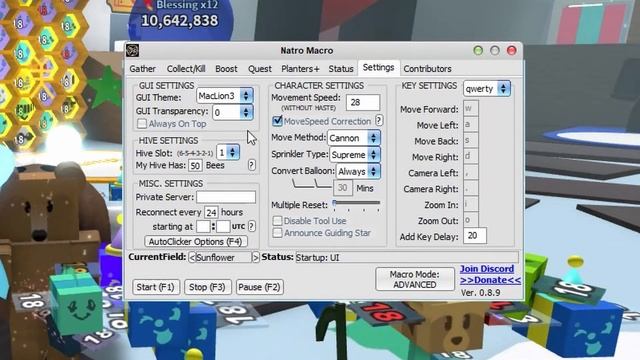
Task: Click the My Hive Has bees count field
Action: 195,165
